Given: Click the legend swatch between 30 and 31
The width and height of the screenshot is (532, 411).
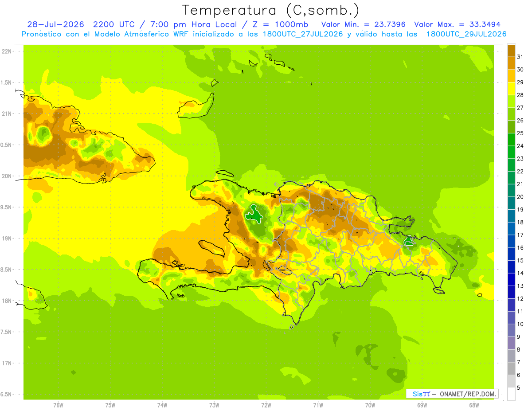Looking at the screenshot, I should coord(511,63).
